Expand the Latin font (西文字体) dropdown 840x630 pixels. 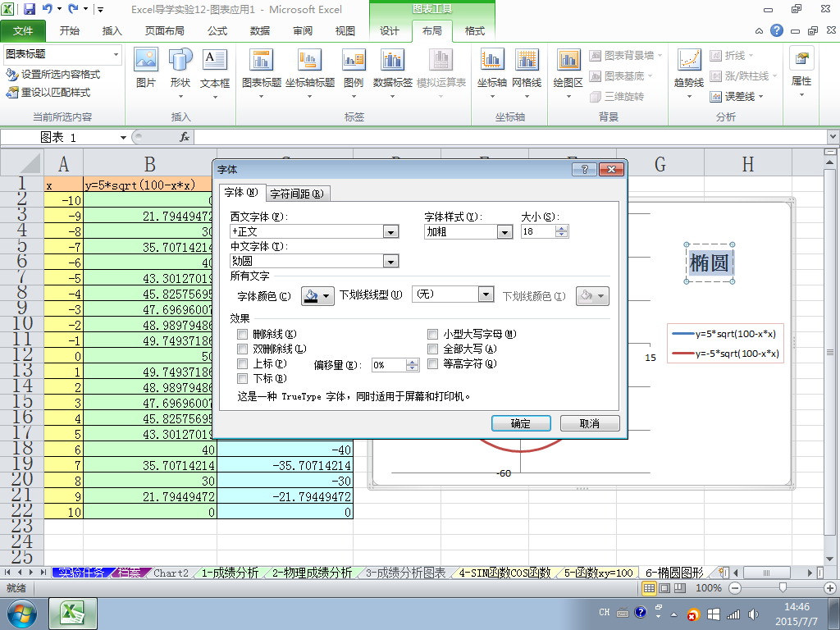(x=391, y=232)
